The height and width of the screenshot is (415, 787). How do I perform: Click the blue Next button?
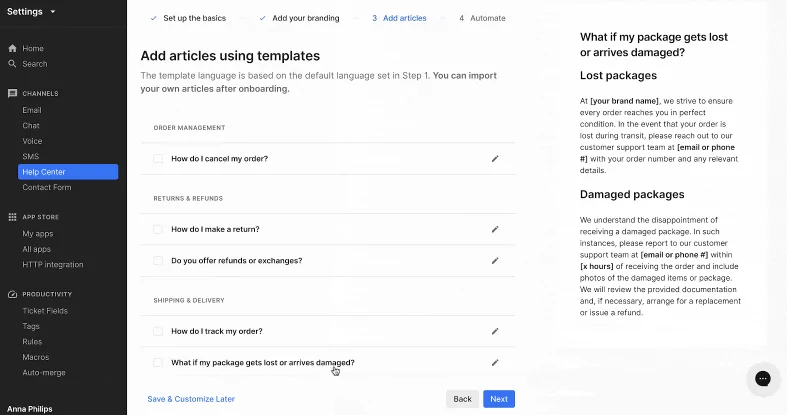[x=499, y=399]
